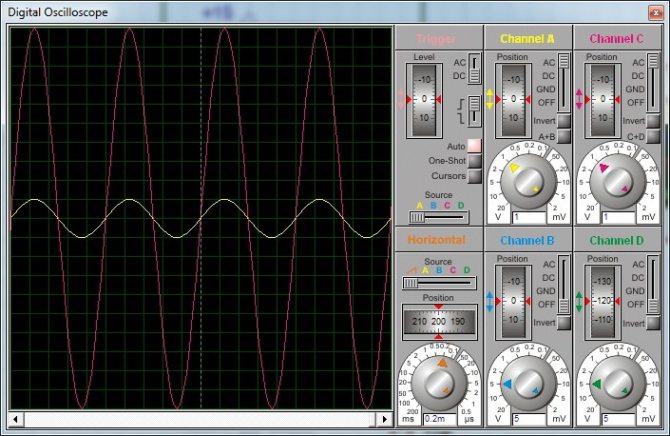Click the Channel B Position thumbwheel
Image resolution: width=670 pixels, height=436 pixels.
tap(513, 302)
